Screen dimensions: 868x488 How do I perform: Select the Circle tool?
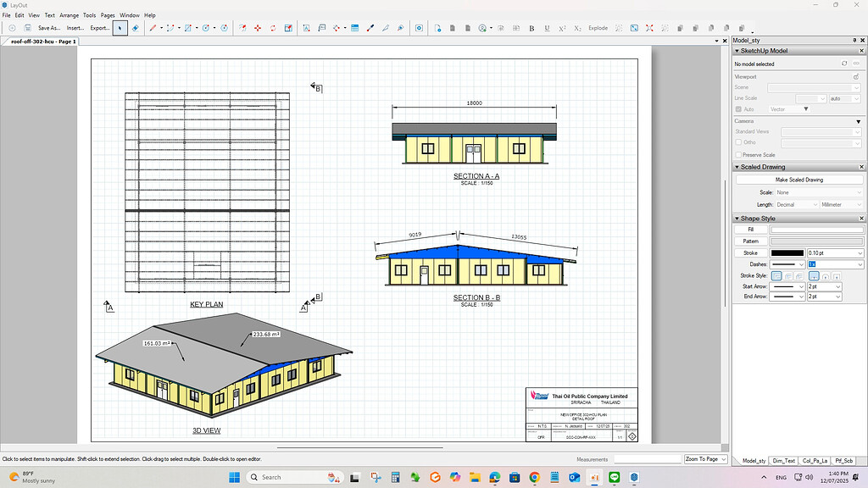point(204,27)
